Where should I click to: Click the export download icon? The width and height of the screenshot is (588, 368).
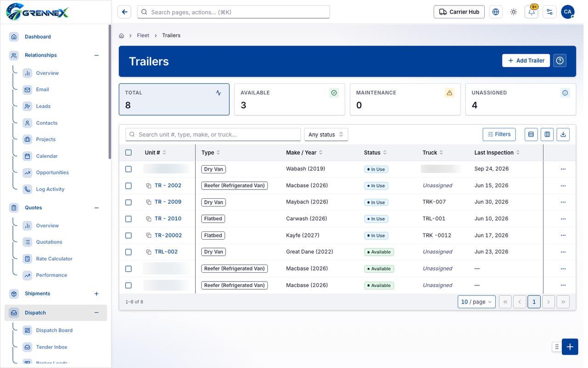563,134
